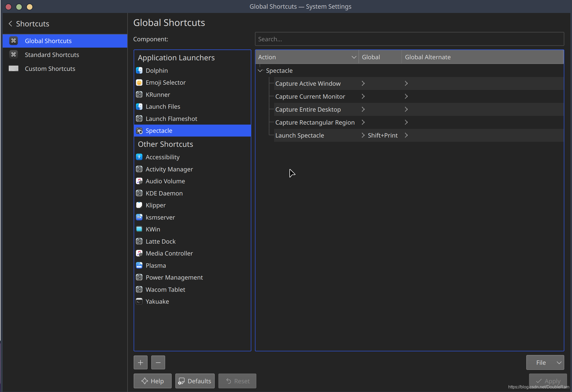The width and height of the screenshot is (572, 392).
Task: Expand Global shortcut for Capture Entire Desktop
Action: pos(363,109)
